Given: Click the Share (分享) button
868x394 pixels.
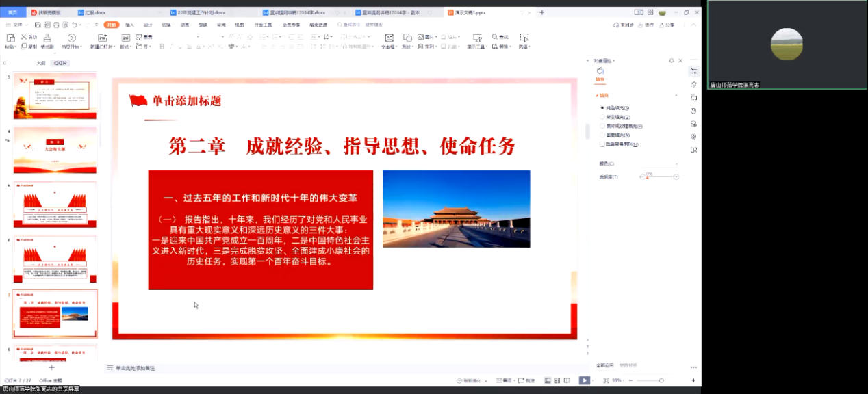Looking at the screenshot, I should 666,25.
